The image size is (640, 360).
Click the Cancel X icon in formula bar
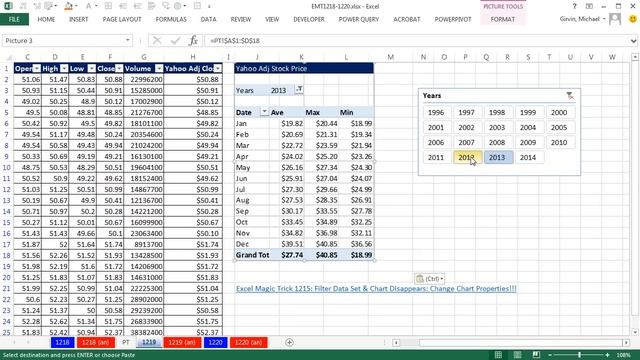coord(157,40)
